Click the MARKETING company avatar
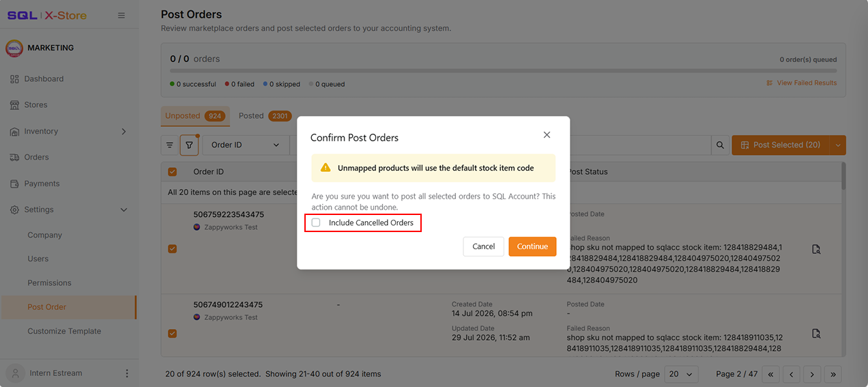This screenshot has width=868, height=387. coord(14,48)
